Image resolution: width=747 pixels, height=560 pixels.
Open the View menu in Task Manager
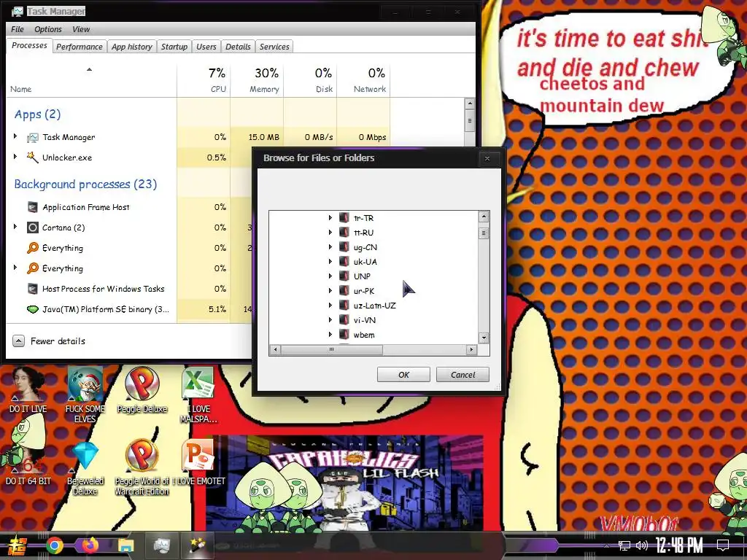click(x=81, y=29)
